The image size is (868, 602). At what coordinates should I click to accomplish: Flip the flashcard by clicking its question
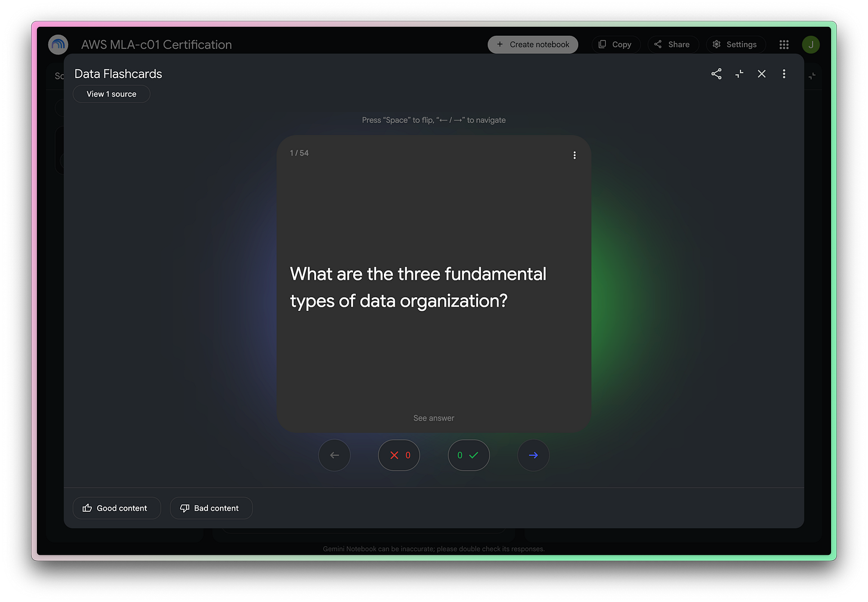418,288
